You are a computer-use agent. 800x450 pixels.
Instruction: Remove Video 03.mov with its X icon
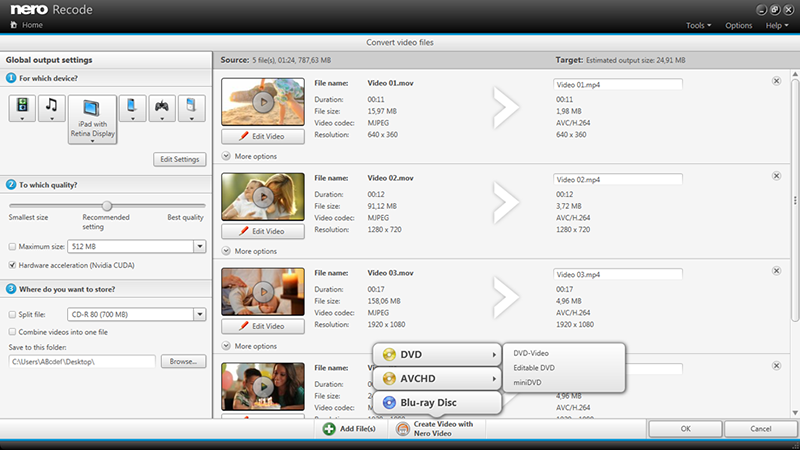pos(776,270)
